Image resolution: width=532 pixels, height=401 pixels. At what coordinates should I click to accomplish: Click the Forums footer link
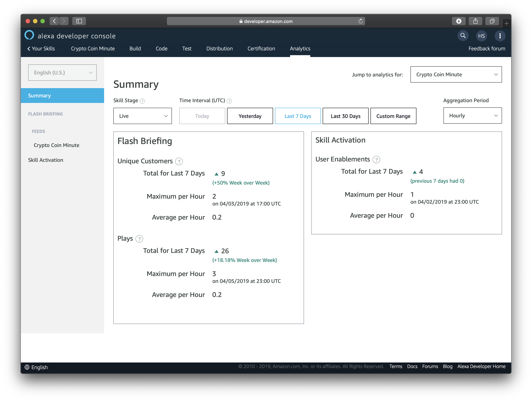[430, 366]
